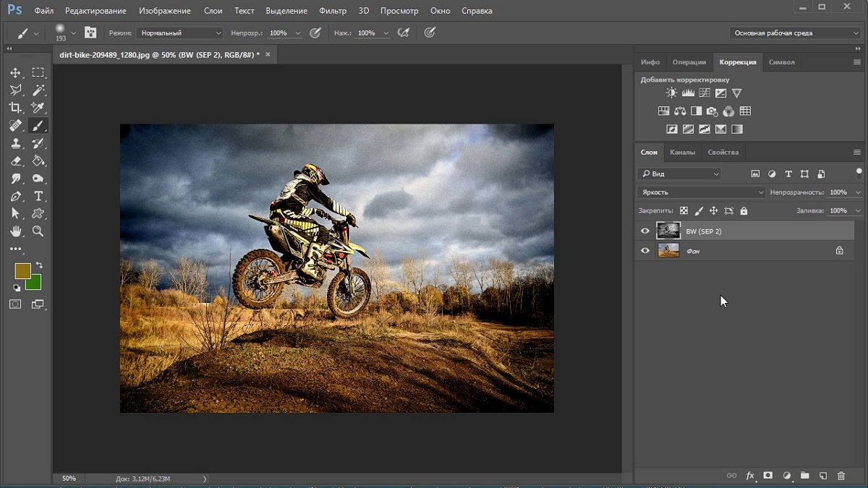Click the green background color swatch
This screenshot has height=488, width=868.
pos(35,284)
